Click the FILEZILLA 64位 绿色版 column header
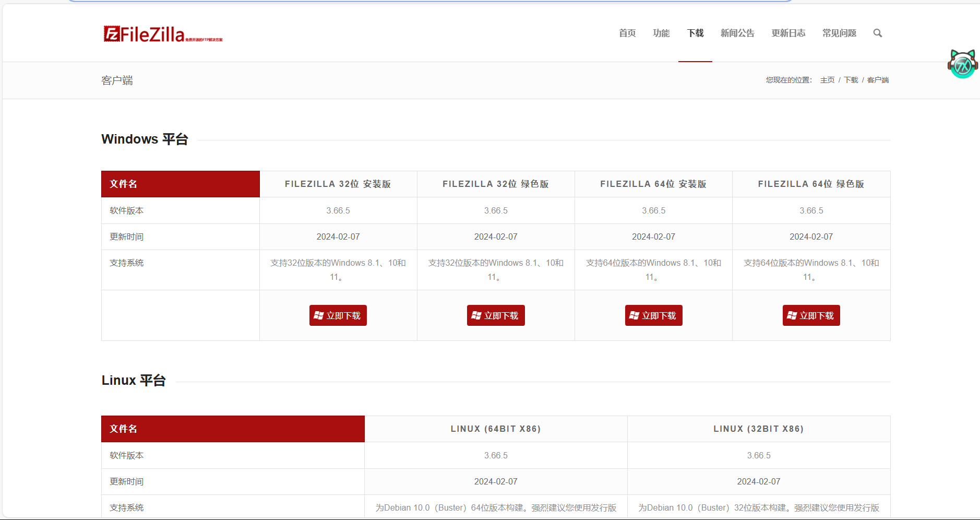 tap(811, 184)
